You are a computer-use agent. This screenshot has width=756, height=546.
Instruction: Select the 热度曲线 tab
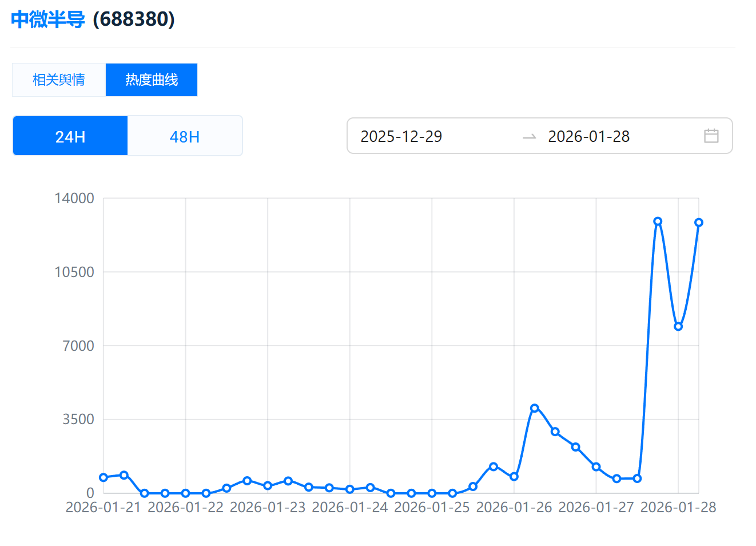click(x=152, y=80)
